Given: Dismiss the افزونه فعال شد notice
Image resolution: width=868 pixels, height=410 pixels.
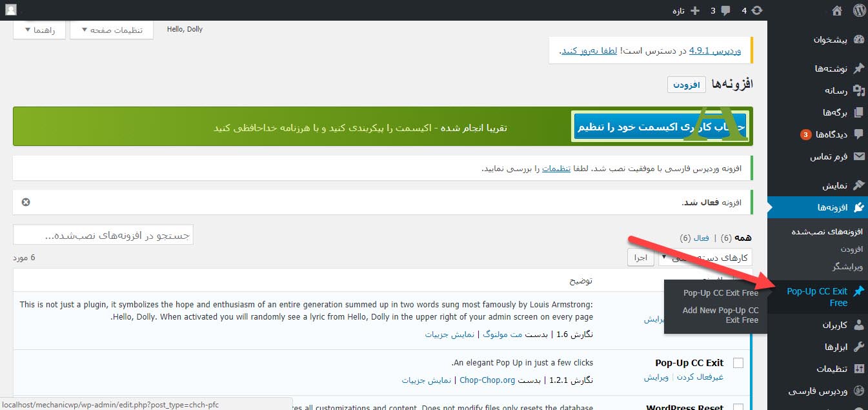Looking at the screenshot, I should [x=26, y=202].
